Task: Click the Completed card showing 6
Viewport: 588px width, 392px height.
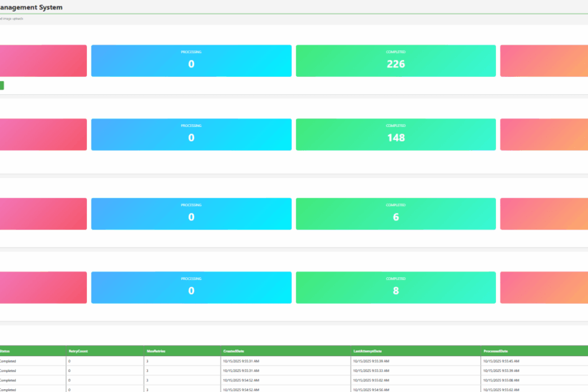Action: pyautogui.click(x=395, y=214)
